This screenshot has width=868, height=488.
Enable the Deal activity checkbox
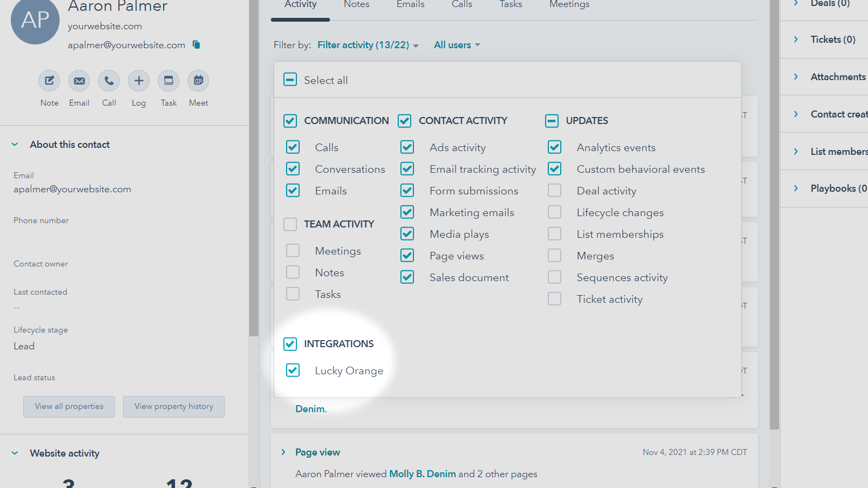(554, 191)
